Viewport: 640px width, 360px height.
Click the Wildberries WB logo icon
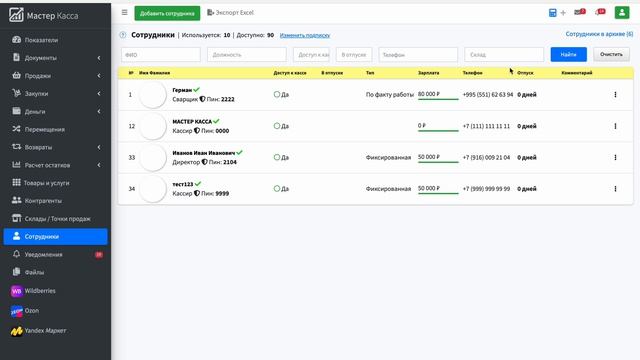click(x=16, y=291)
